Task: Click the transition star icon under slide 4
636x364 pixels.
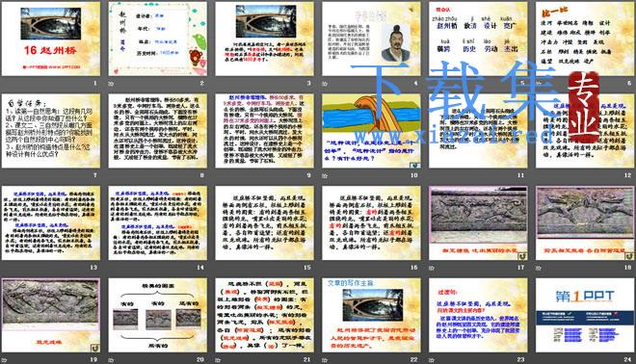Action: tap(325, 84)
